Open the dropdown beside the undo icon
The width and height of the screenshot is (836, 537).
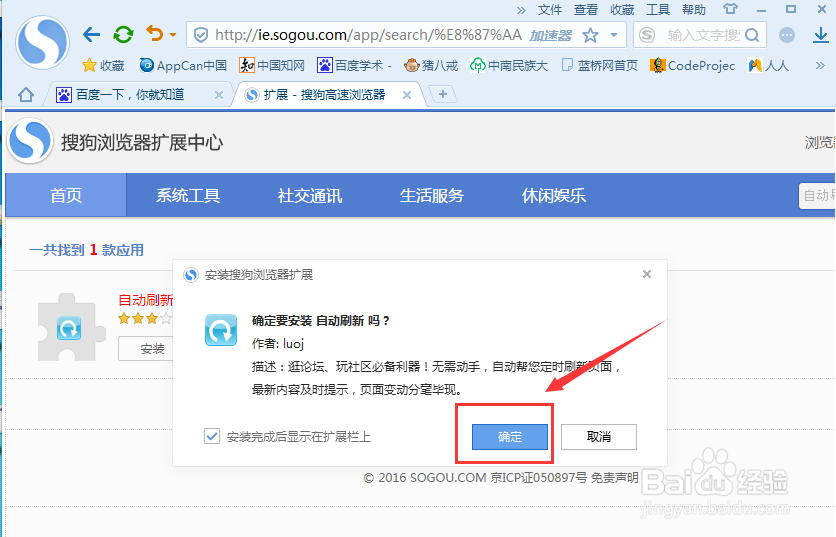click(x=173, y=35)
